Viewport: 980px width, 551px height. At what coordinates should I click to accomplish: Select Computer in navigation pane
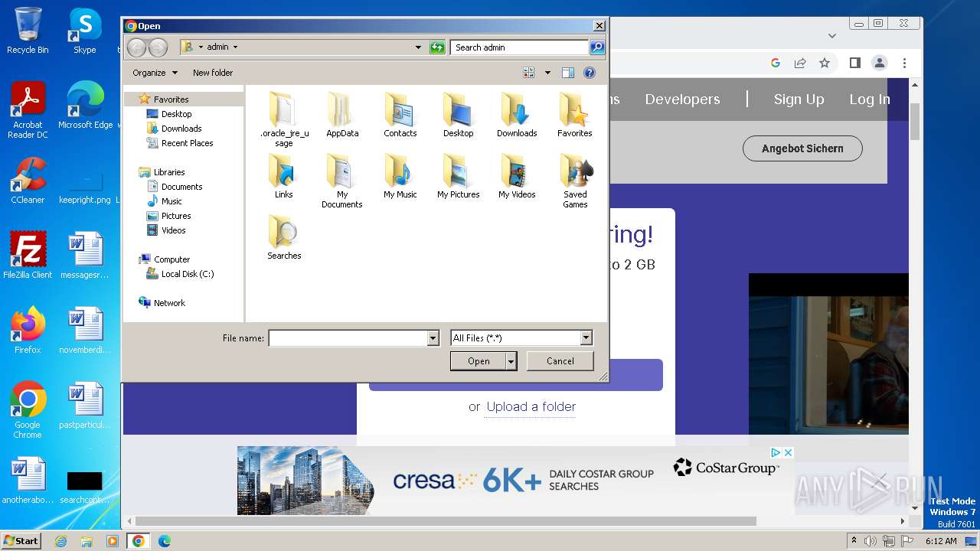pyautogui.click(x=171, y=259)
